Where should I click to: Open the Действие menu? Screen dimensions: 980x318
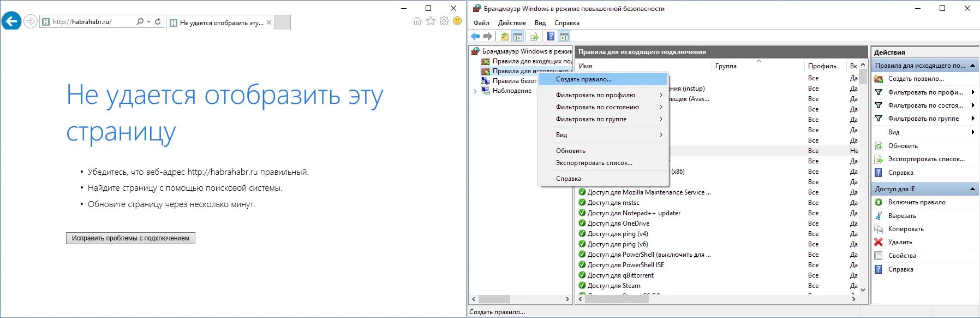(x=512, y=23)
